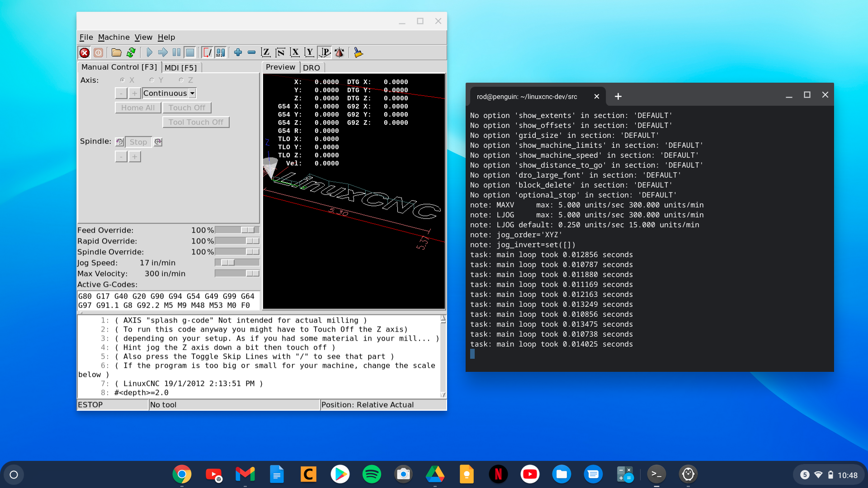Screen dimensions: 868x488
Task: Click Touch Off button
Action: pyautogui.click(x=187, y=108)
